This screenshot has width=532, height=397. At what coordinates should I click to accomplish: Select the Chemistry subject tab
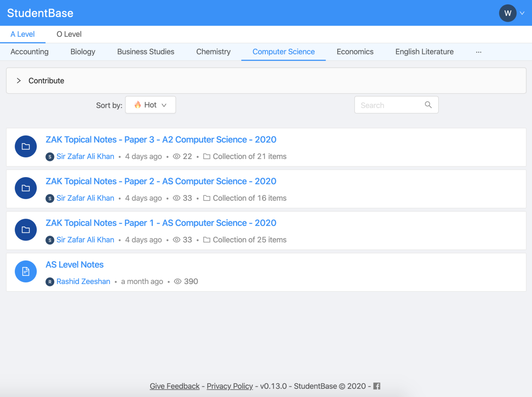click(213, 52)
